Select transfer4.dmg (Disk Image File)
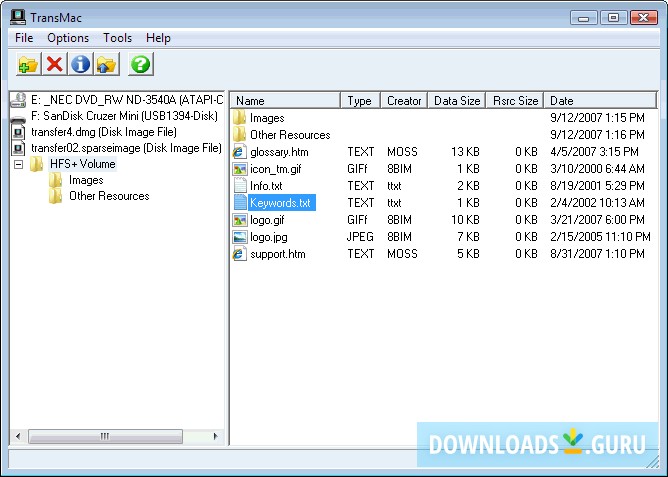The width and height of the screenshot is (668, 477). (104, 132)
